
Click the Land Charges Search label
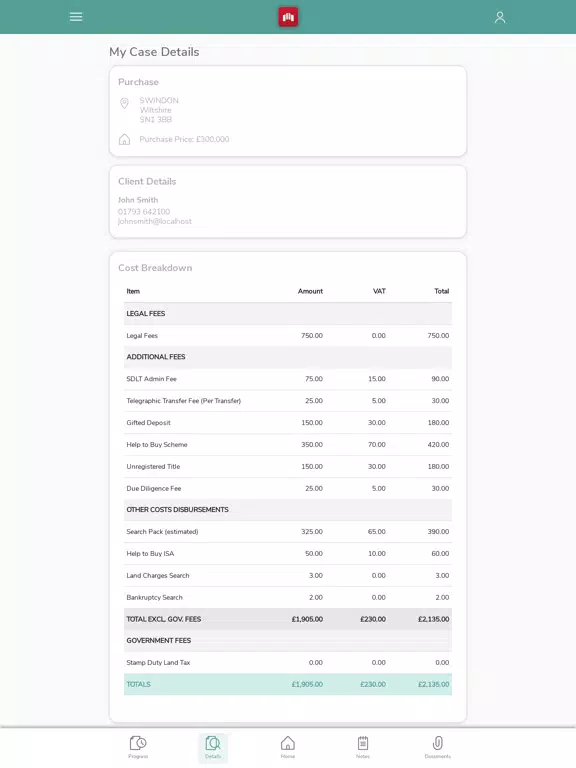tap(158, 576)
